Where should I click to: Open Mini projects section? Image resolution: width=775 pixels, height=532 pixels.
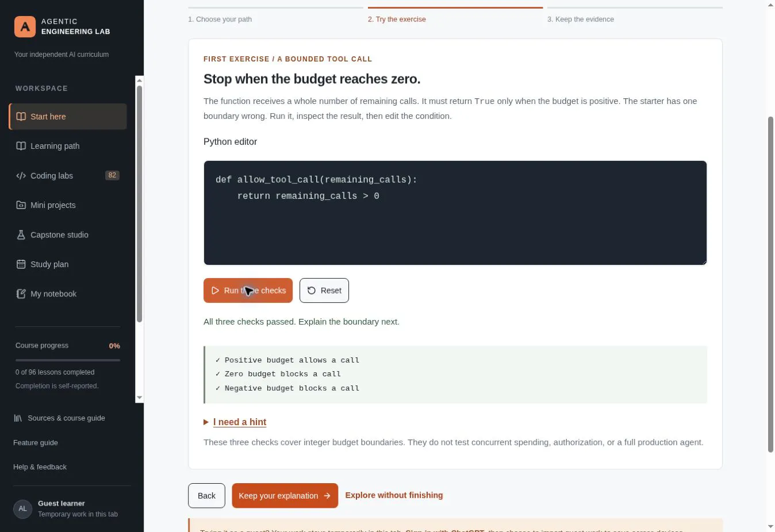(68, 205)
